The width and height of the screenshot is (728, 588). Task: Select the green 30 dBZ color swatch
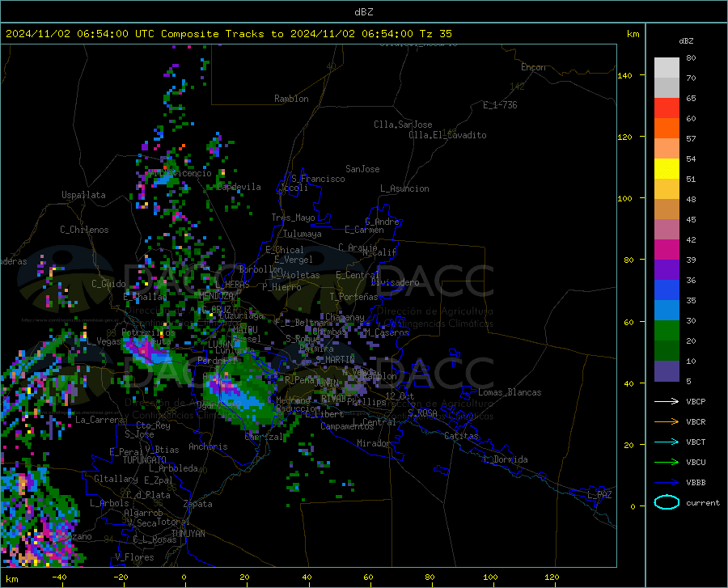coord(667,331)
